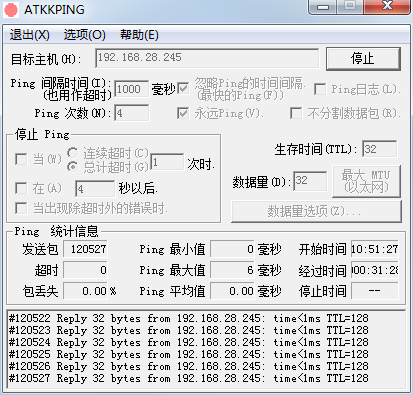Open the 帮助(E) menu
This screenshot has height=395, width=413.
(x=139, y=35)
